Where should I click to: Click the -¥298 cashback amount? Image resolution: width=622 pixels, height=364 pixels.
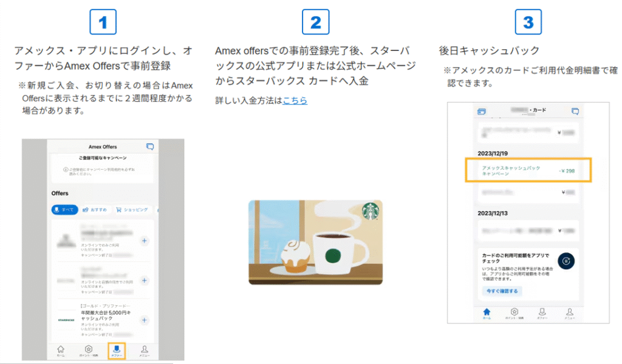click(x=567, y=171)
